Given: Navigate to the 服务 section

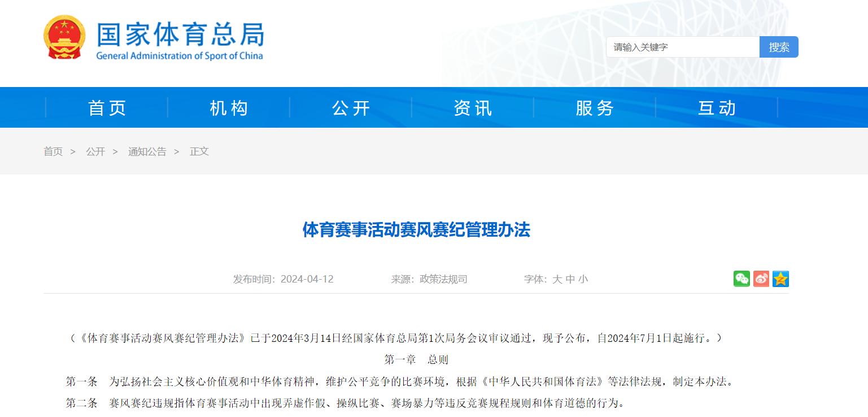Looking at the screenshot, I should (595, 107).
